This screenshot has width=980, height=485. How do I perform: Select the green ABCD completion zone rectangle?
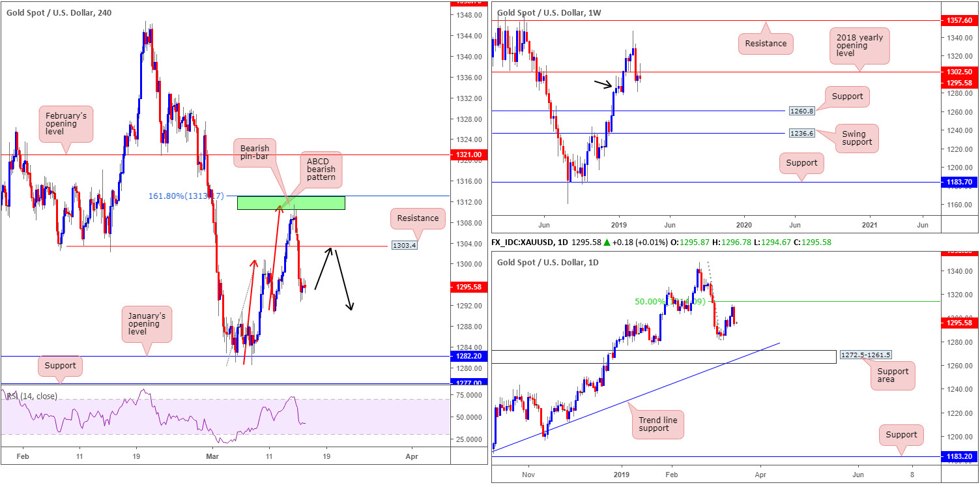pos(291,203)
